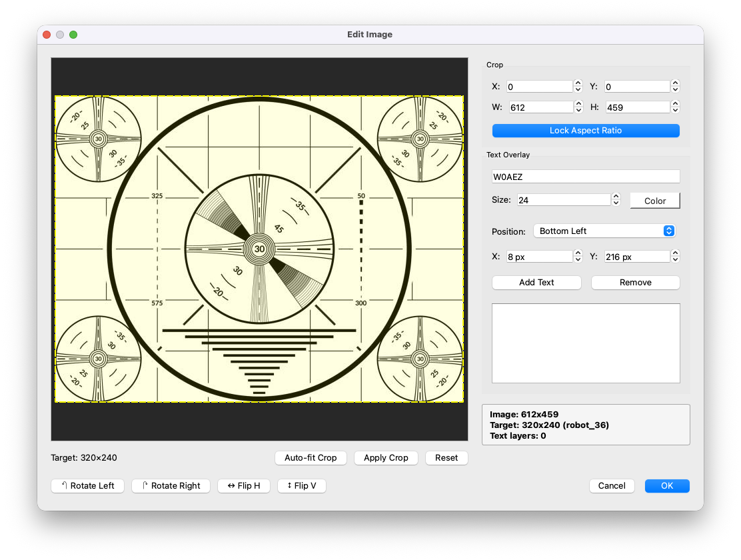Rotate the image right
741x560 pixels.
(171, 486)
